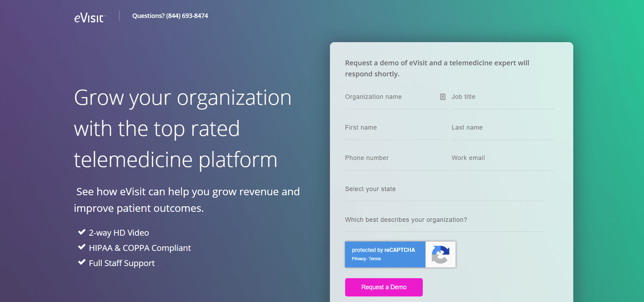Click the checkmark beside 2-way HD Video
The image size is (644, 302).
(x=82, y=232)
